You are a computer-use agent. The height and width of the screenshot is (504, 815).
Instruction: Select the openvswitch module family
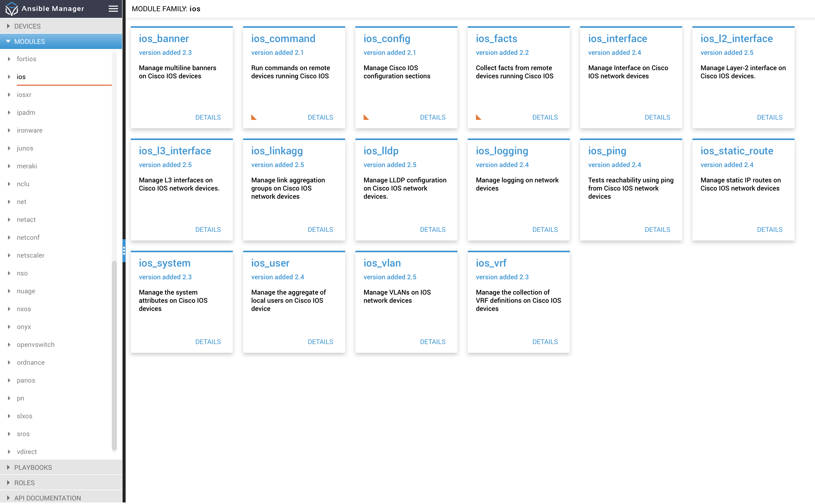pyautogui.click(x=36, y=344)
